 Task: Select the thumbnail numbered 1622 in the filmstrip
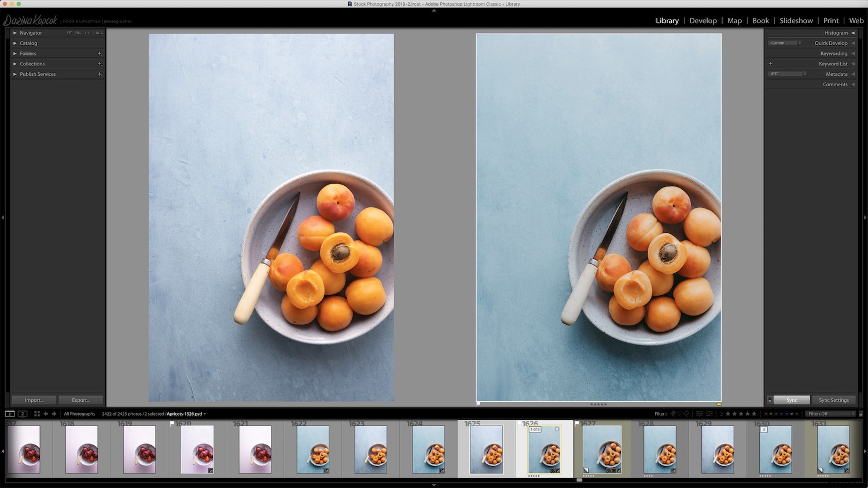[x=312, y=450]
